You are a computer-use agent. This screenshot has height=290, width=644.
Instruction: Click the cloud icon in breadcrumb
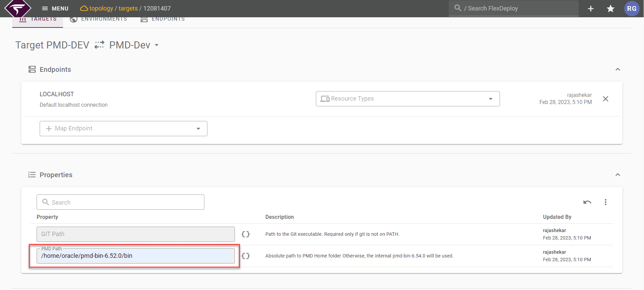84,8
